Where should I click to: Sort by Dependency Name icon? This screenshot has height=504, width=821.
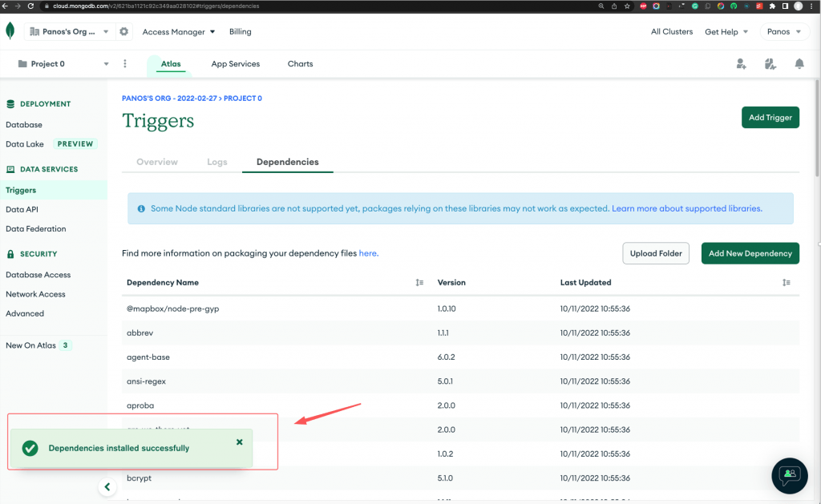[x=419, y=283]
